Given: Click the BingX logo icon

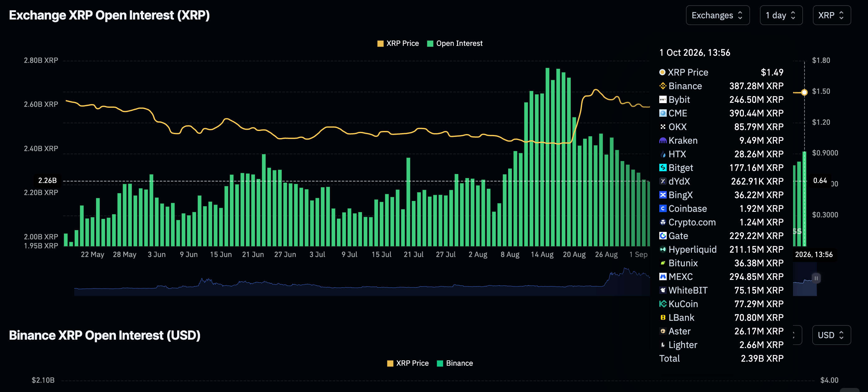Looking at the screenshot, I should coord(662,195).
